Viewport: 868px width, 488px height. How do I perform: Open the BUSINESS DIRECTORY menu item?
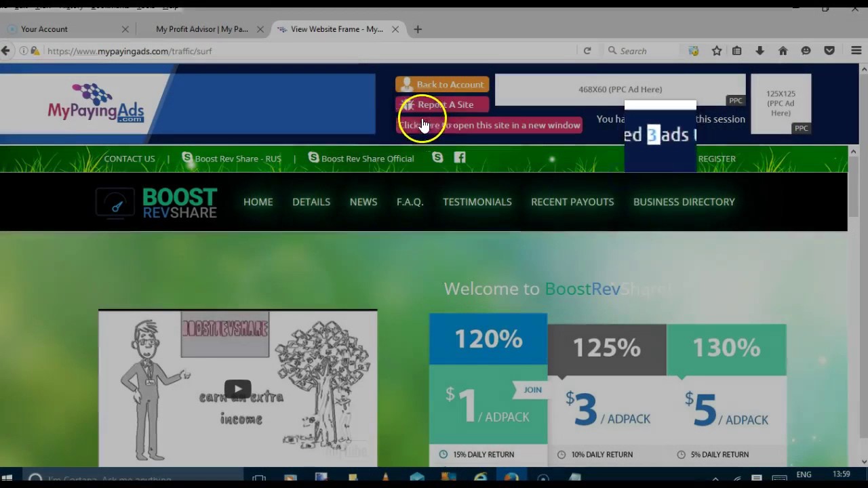(x=684, y=202)
